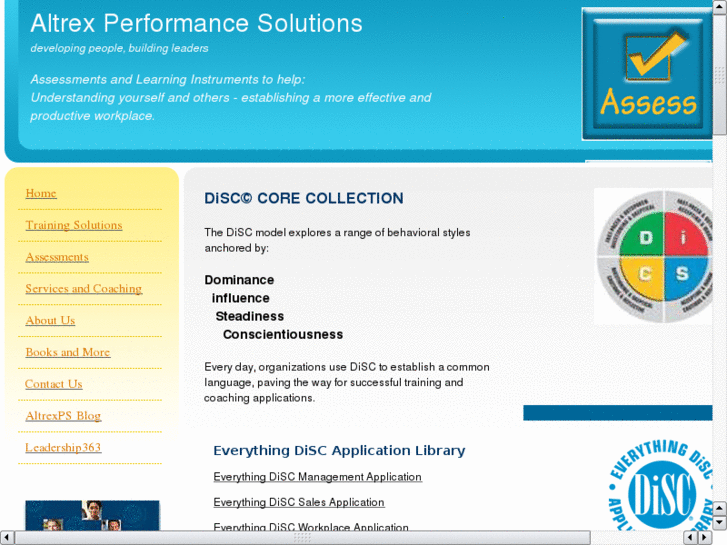Open the About Us page
Viewport: 727px width, 545px height.
[x=50, y=321]
